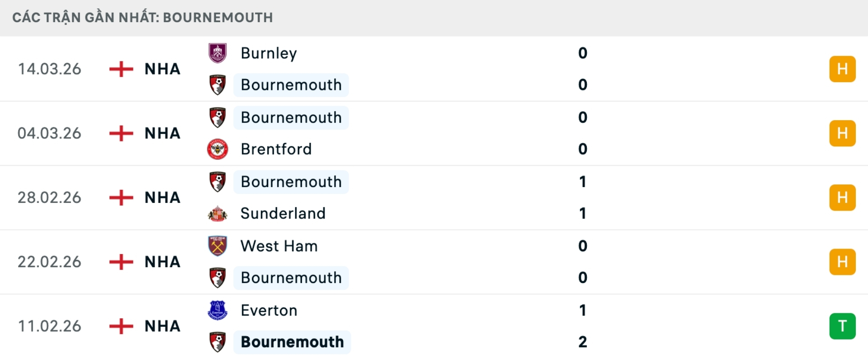Click the Sunderland club crest
The image size is (868, 358).
click(217, 213)
